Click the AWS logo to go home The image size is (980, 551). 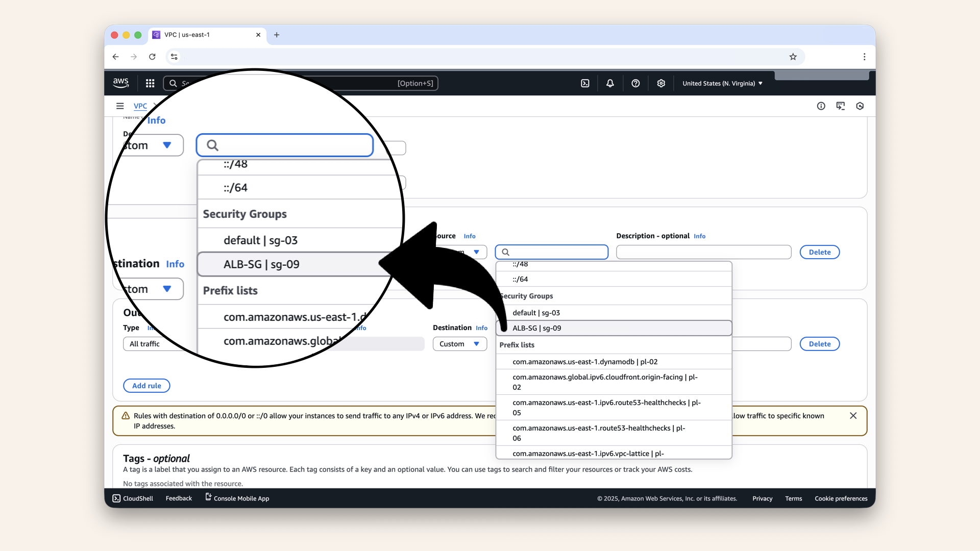coord(121,83)
